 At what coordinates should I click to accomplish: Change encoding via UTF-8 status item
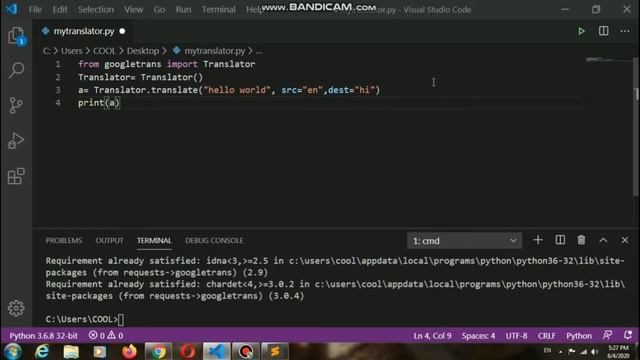tap(516, 336)
